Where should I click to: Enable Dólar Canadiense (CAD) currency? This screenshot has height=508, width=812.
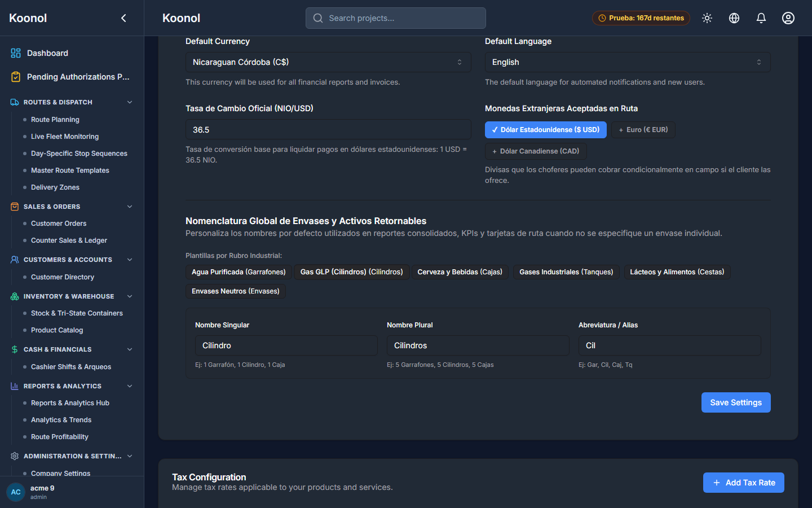[536, 151]
